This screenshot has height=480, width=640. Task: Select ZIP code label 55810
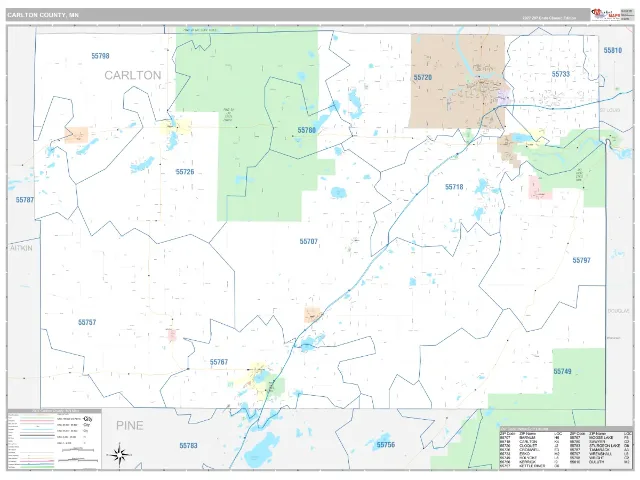[x=613, y=51]
